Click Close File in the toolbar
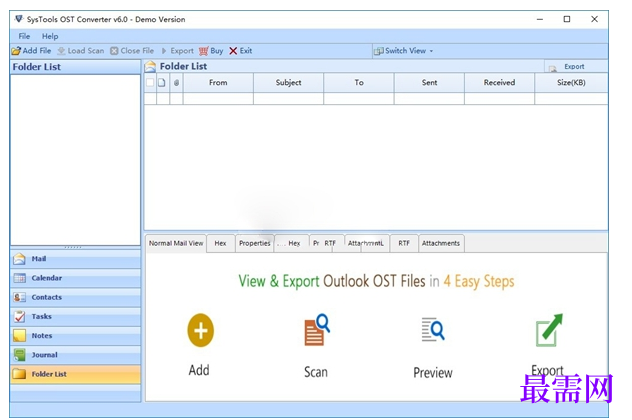Image resolution: width=632 pixels, height=420 pixels. pos(132,51)
